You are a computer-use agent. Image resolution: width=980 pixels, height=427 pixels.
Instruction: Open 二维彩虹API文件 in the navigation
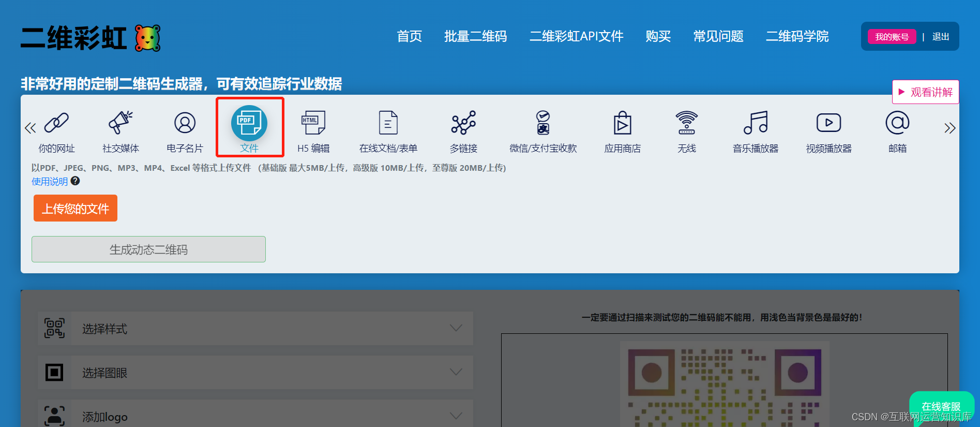[577, 36]
